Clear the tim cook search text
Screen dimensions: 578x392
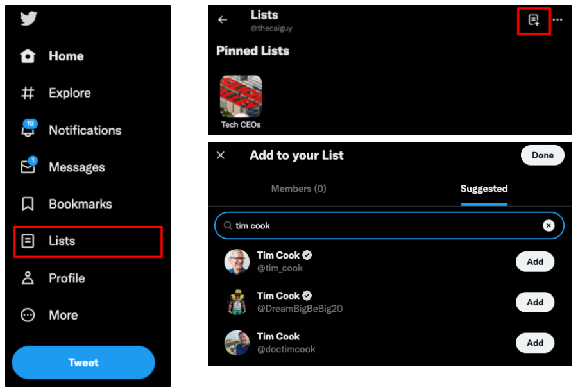click(548, 225)
